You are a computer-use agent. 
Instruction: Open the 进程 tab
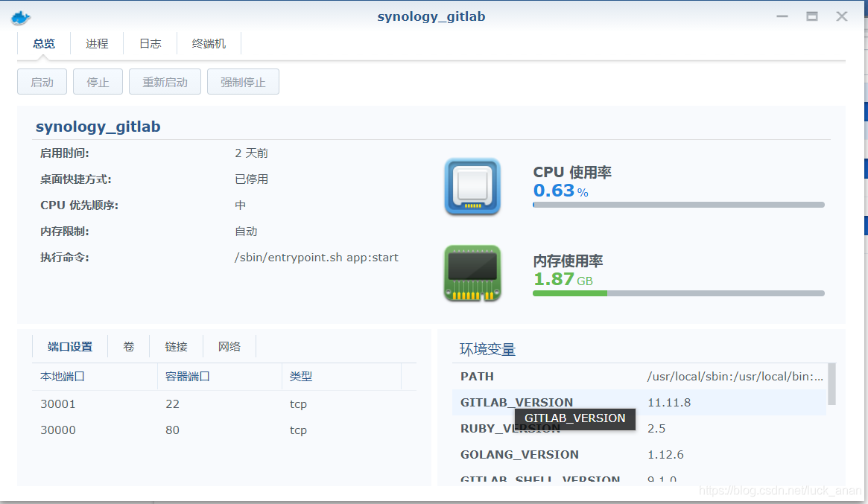pos(97,44)
